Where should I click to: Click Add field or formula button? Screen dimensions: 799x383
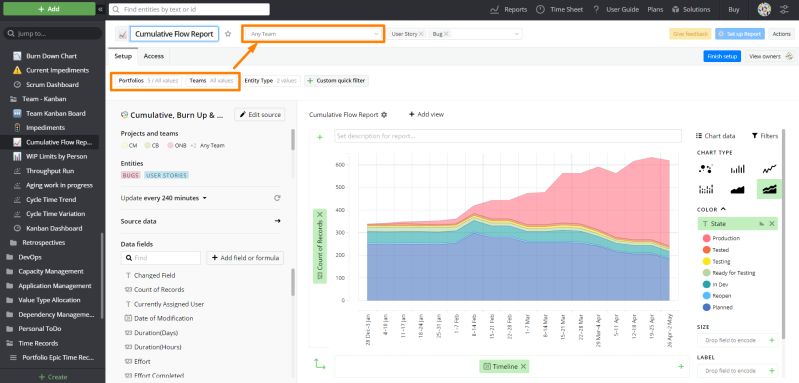pos(245,258)
